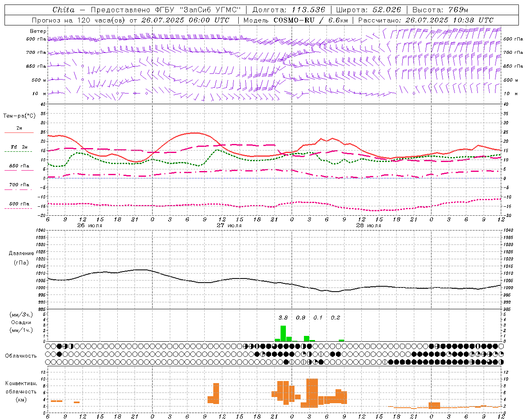Image resolution: width=525 pixels, height=420 pixels.
Task: Click the precipitation value "3.8"
Action: click(283, 317)
